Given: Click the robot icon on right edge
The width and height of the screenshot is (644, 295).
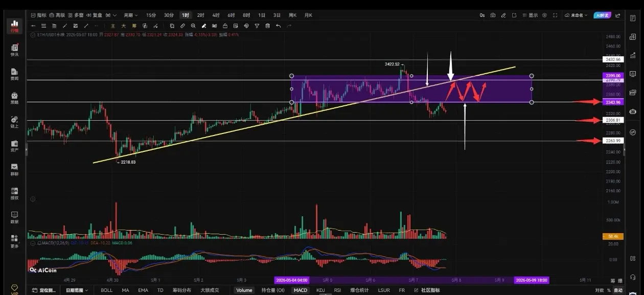Looking at the screenshot, I should [633, 111].
